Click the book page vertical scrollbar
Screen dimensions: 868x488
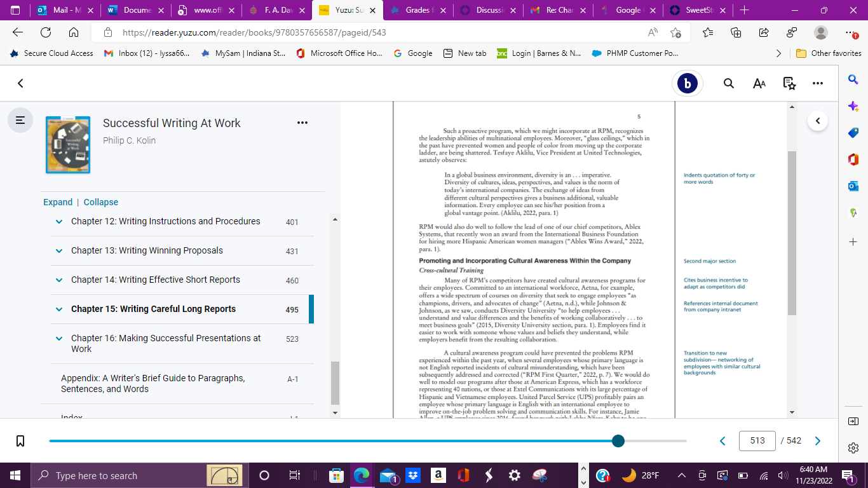pyautogui.click(x=791, y=233)
